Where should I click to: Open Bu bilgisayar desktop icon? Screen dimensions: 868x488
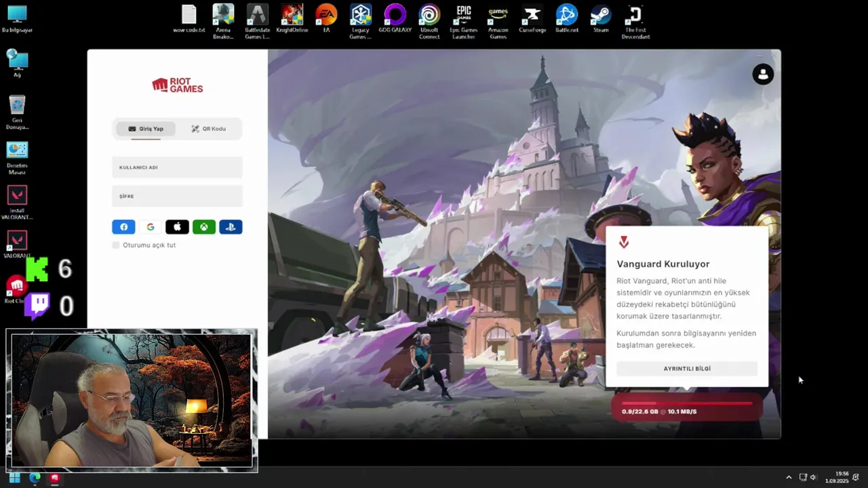(x=17, y=19)
